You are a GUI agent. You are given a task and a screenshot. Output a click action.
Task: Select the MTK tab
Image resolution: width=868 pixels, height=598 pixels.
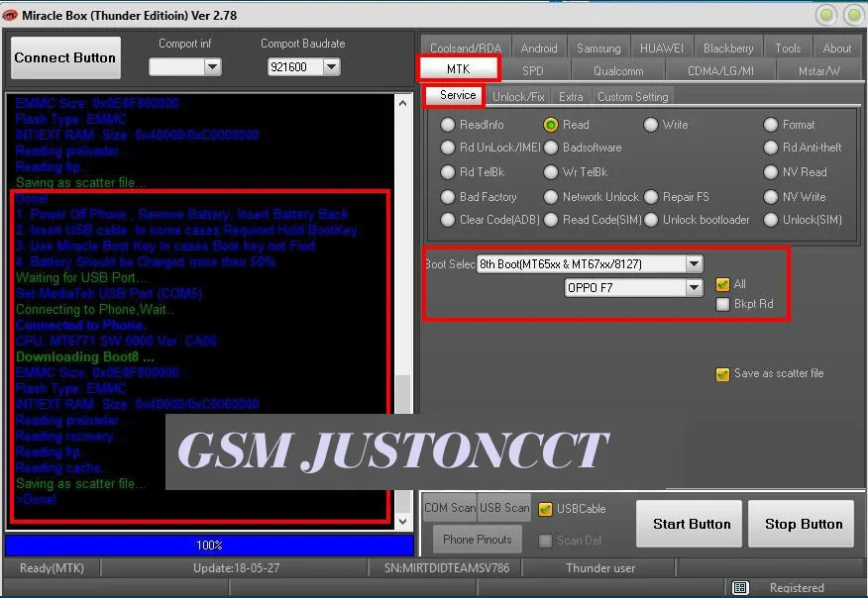pyautogui.click(x=459, y=68)
